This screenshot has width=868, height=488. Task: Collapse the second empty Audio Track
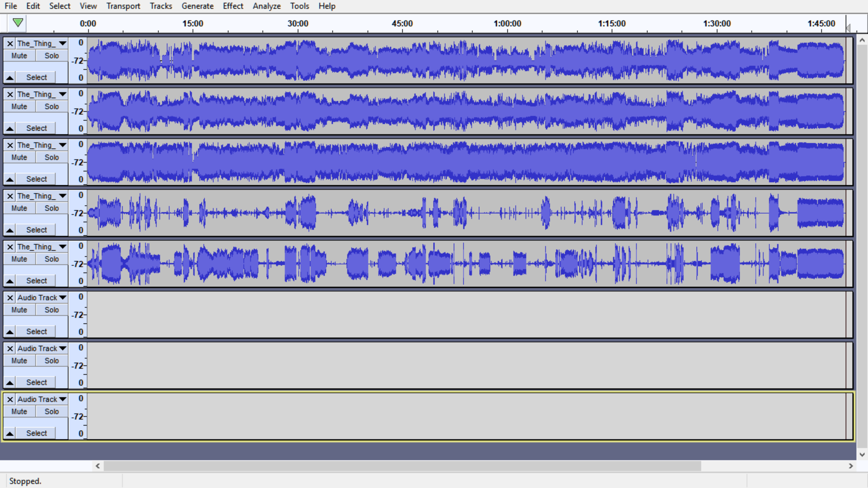coord(9,383)
